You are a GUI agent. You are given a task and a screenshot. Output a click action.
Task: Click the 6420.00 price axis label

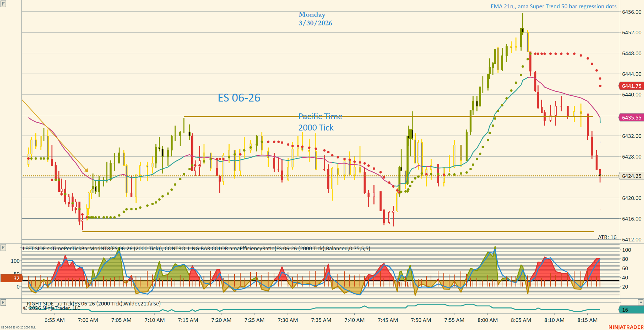(x=632, y=198)
